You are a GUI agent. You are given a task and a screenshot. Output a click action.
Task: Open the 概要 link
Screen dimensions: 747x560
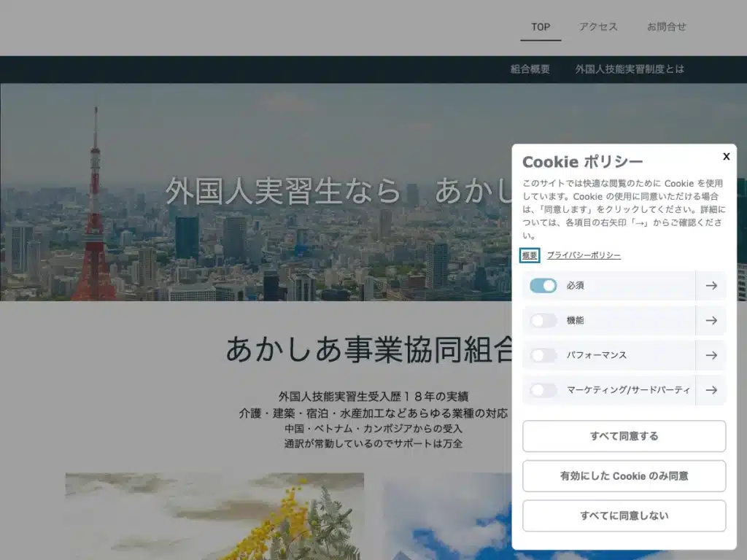(530, 255)
